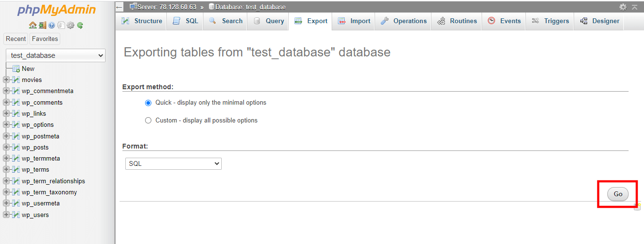The width and height of the screenshot is (644, 244).
Task: Click the Recent tables button
Action: [16, 39]
